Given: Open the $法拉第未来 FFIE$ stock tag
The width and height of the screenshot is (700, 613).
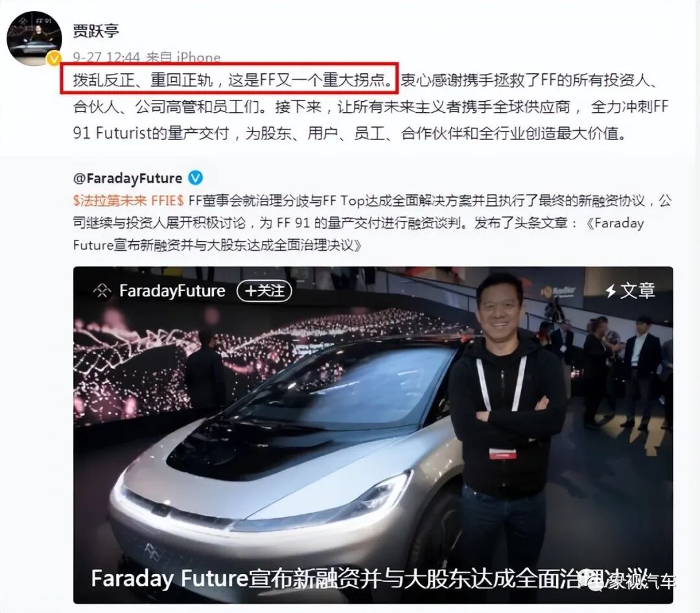Looking at the screenshot, I should click(x=128, y=200).
